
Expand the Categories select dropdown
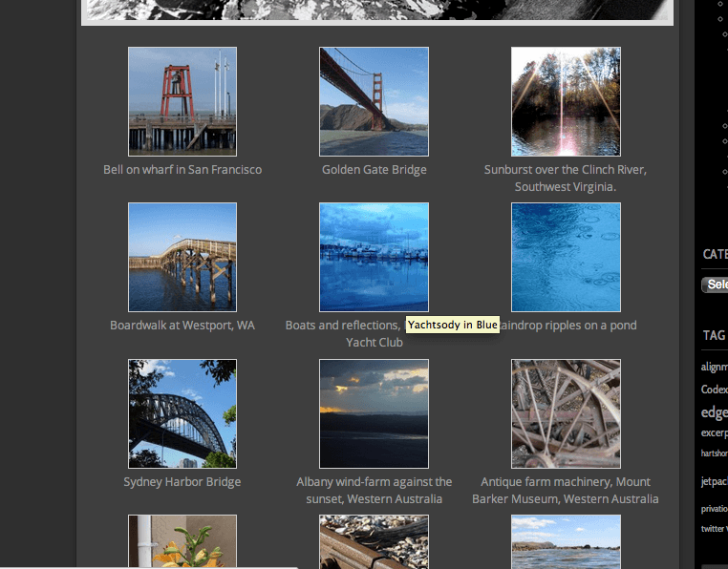click(715, 284)
